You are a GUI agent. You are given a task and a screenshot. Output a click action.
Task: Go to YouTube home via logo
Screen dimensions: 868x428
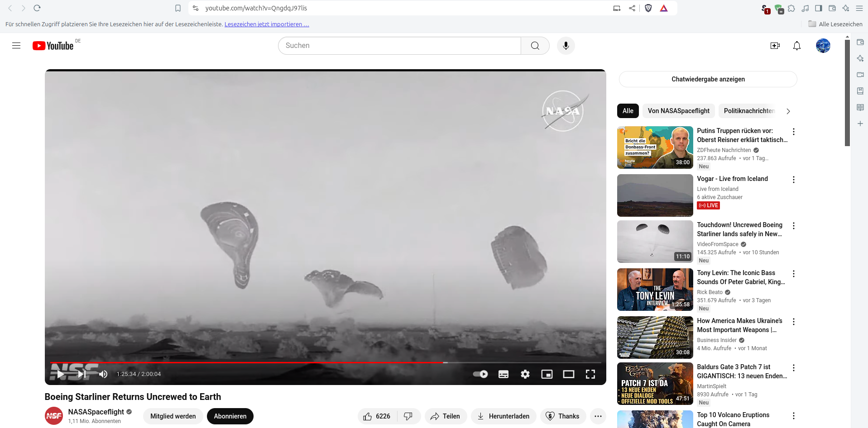(53, 46)
